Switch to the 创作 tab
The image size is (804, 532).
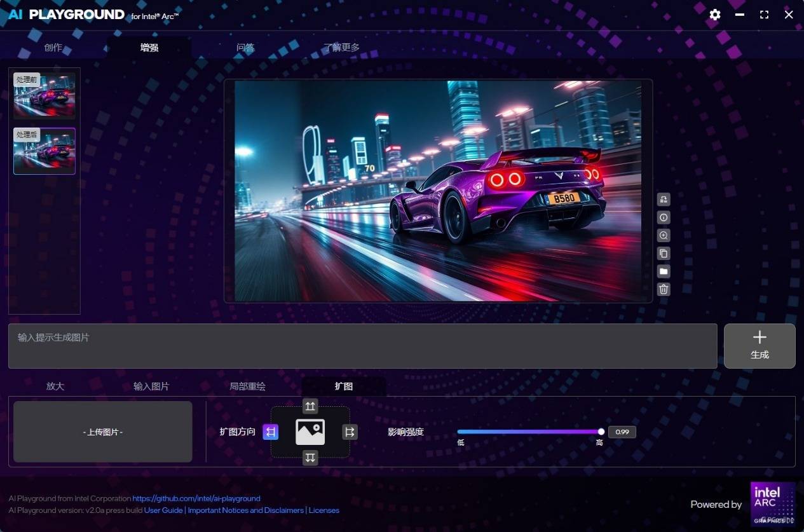coord(53,48)
